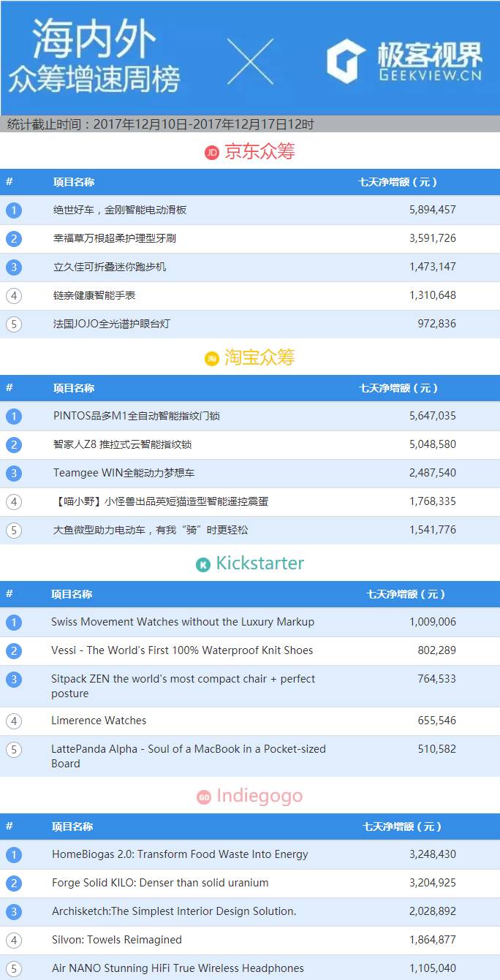This screenshot has width=500, height=980.
Task: Open the 京东众筹 section heading
Action: (x=260, y=152)
